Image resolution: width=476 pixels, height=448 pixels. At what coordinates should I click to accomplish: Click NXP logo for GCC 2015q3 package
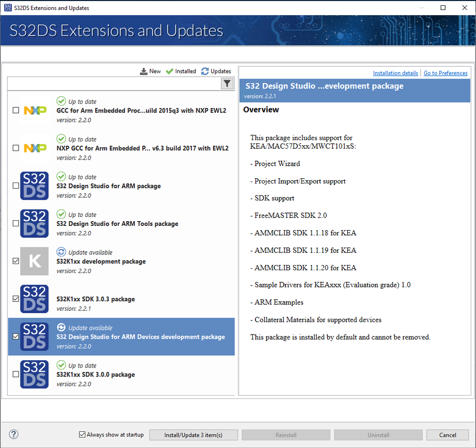(x=35, y=110)
